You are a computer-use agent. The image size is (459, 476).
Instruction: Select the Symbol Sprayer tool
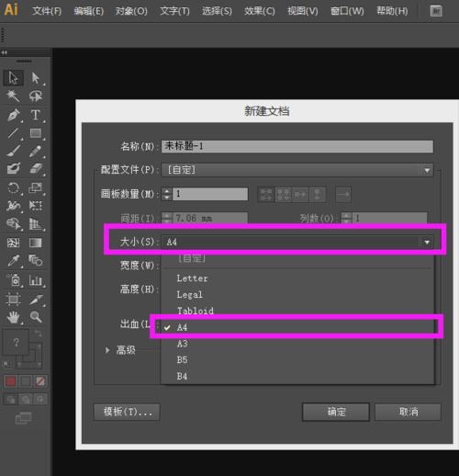pos(13,280)
